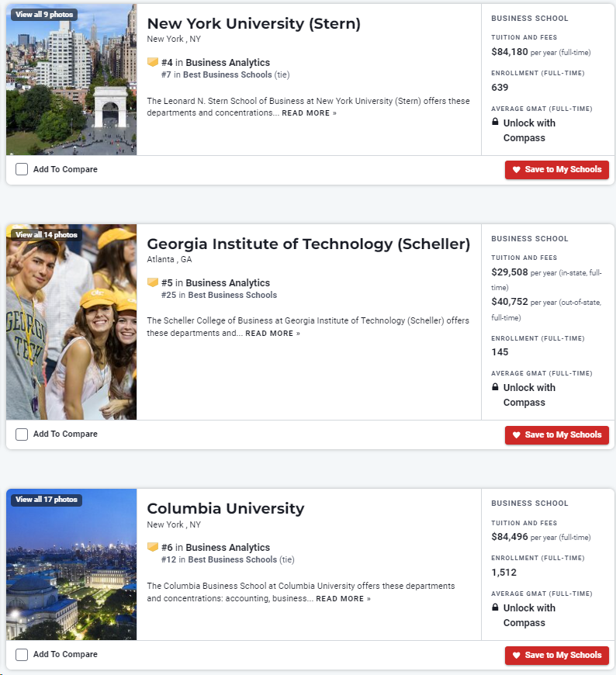
Task: Click the ranking badge icon beside #6
Action: [152, 547]
